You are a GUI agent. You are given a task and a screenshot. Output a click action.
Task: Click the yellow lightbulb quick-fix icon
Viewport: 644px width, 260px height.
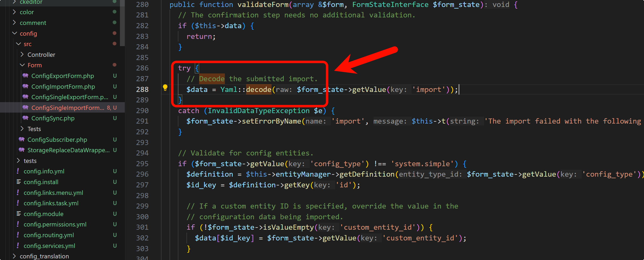coord(165,87)
